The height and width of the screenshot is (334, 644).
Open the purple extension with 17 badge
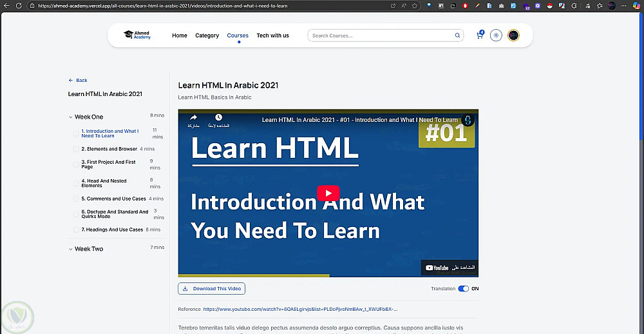pyautogui.click(x=526, y=6)
